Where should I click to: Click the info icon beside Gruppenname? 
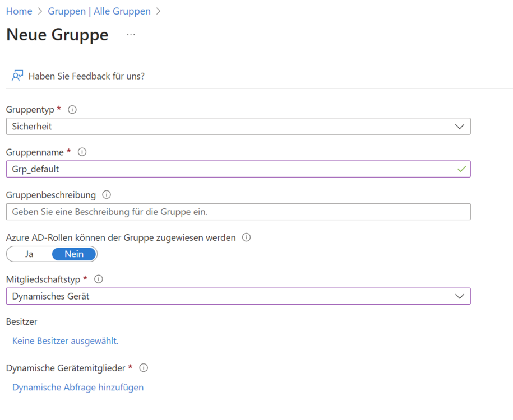tap(82, 152)
